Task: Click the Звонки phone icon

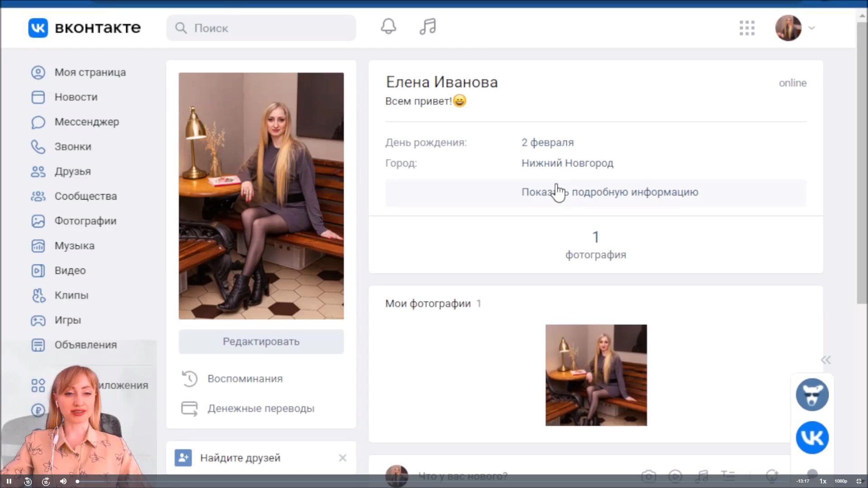Action: pyautogui.click(x=38, y=147)
